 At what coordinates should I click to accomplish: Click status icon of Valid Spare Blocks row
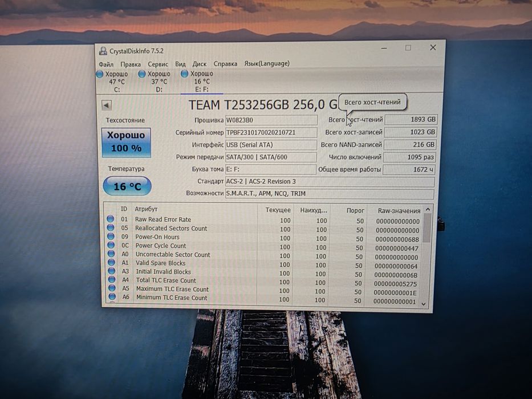(111, 262)
